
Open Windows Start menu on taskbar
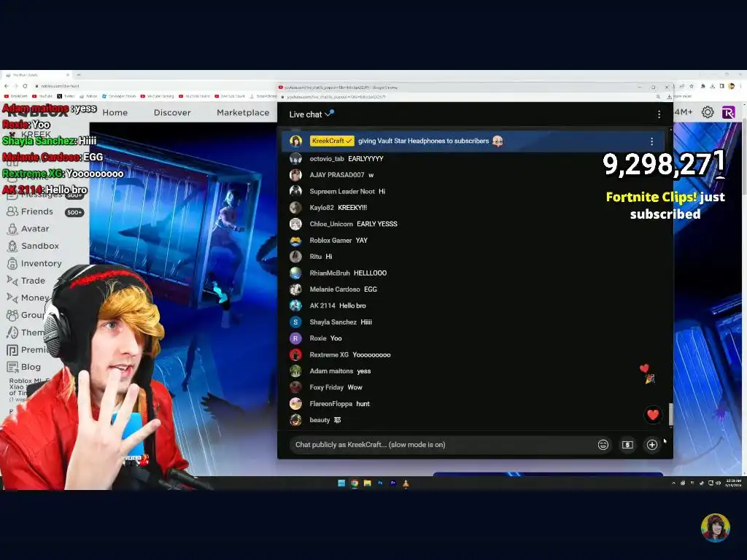click(x=341, y=483)
